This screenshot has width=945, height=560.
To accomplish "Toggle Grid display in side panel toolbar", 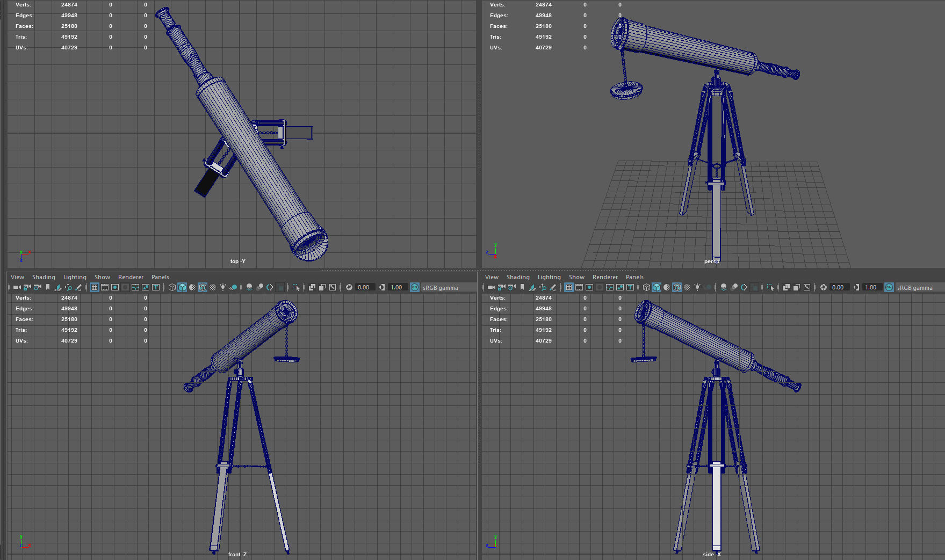I will (x=569, y=287).
